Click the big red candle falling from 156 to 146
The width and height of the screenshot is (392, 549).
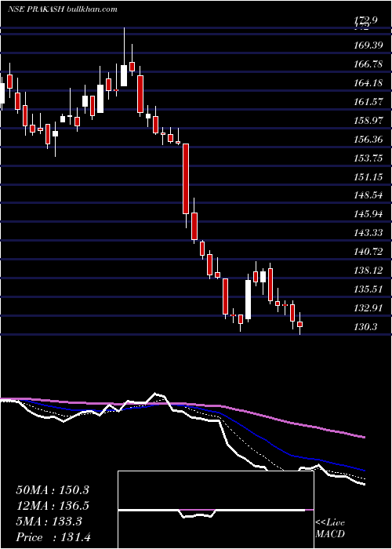186,179
